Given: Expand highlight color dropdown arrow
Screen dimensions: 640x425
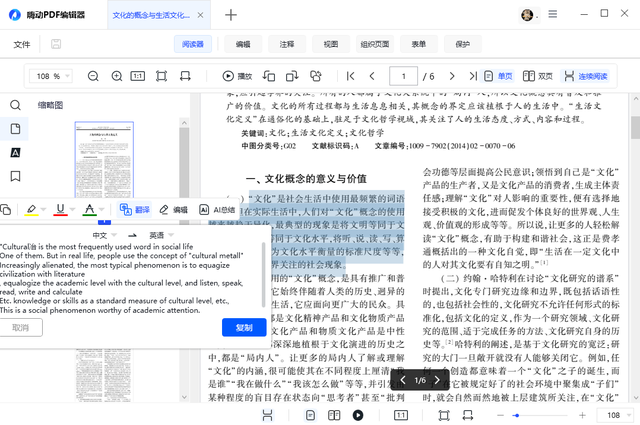Looking at the screenshot, I should [x=43, y=209].
